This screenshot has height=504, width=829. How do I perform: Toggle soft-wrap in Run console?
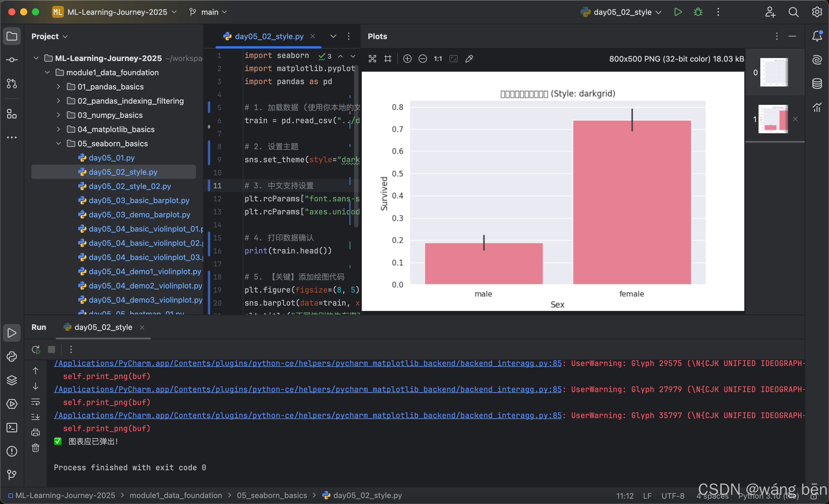click(35, 402)
